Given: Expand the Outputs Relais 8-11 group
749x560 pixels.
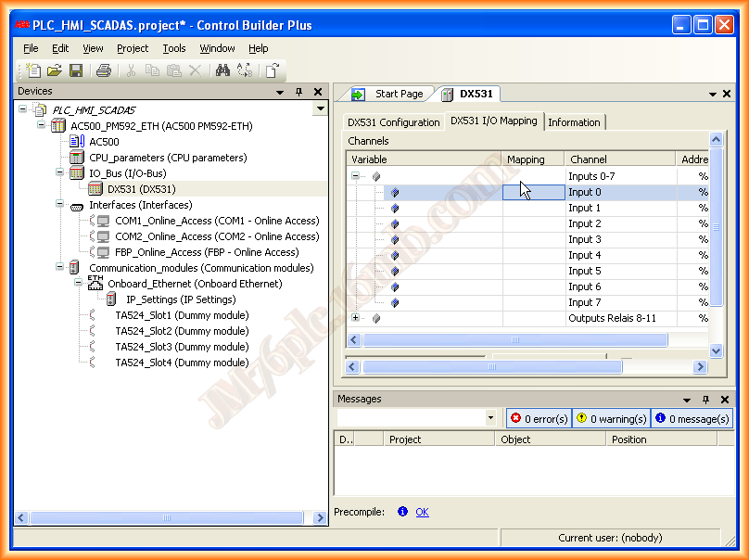Looking at the screenshot, I should (x=356, y=318).
